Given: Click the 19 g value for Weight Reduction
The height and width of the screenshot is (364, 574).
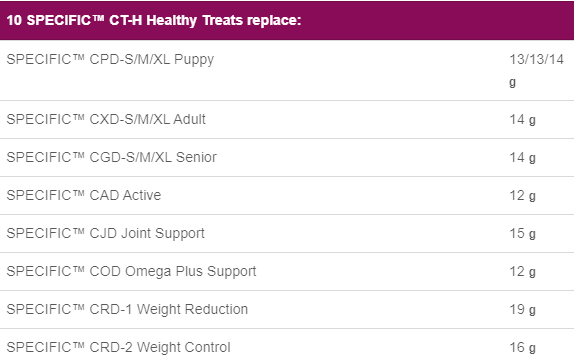Looking at the screenshot, I should click(522, 310).
